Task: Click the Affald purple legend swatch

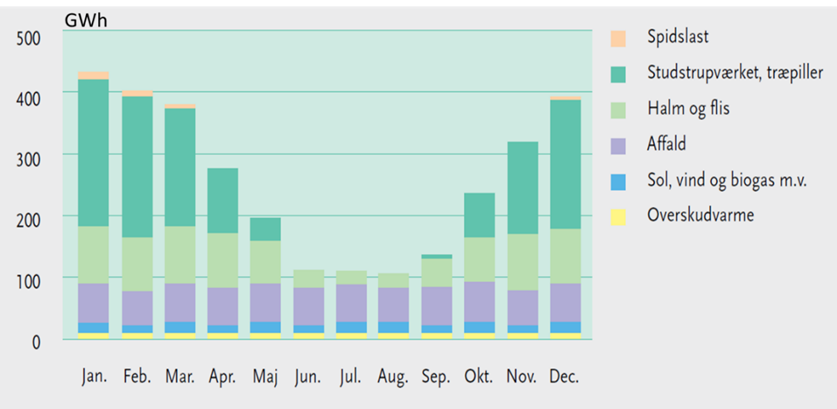Action: coord(618,145)
